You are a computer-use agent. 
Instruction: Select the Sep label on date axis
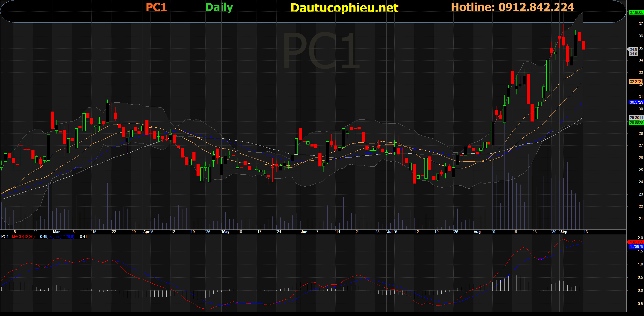(563, 232)
